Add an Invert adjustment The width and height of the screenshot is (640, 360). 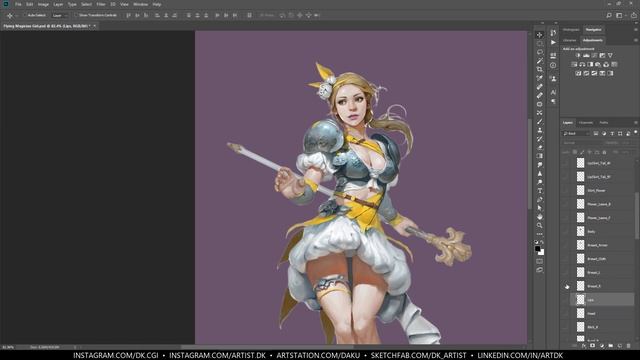pyautogui.click(x=578, y=73)
